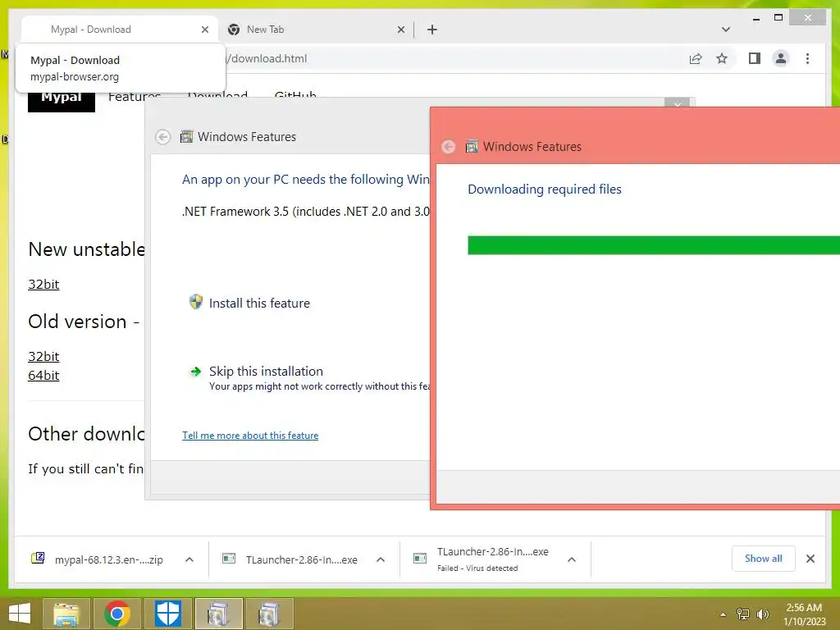Open a new tab with plus button
This screenshot has width=840, height=630.
(x=431, y=30)
